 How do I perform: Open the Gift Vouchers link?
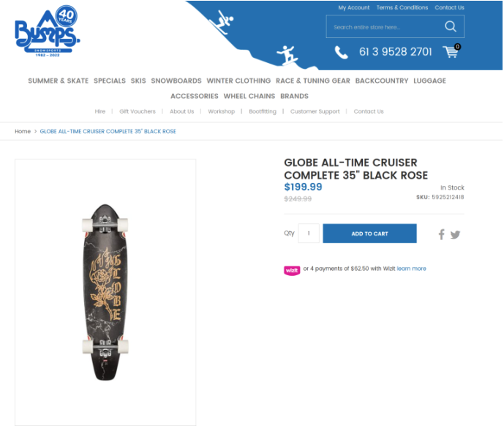(138, 111)
